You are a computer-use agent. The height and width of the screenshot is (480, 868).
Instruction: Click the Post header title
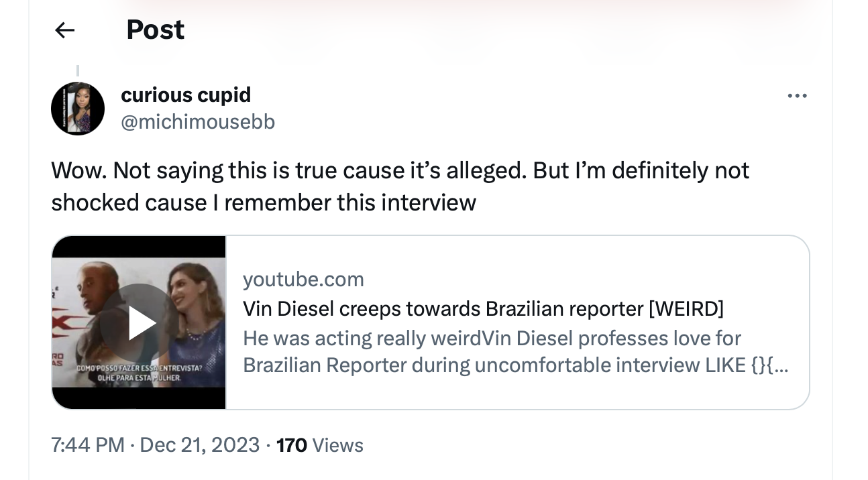(x=156, y=29)
